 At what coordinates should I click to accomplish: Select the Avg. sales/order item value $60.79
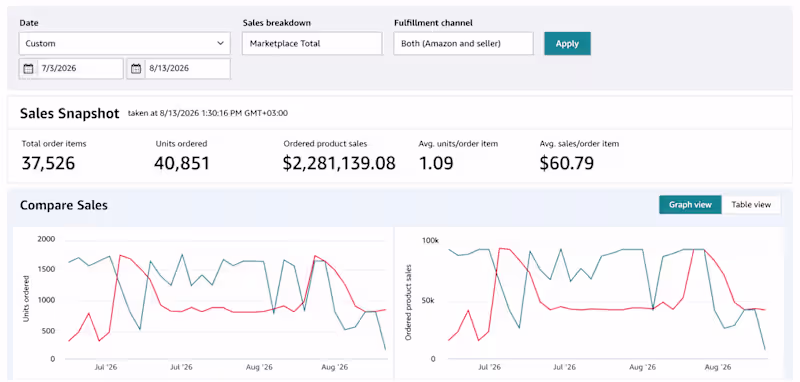coord(567,163)
